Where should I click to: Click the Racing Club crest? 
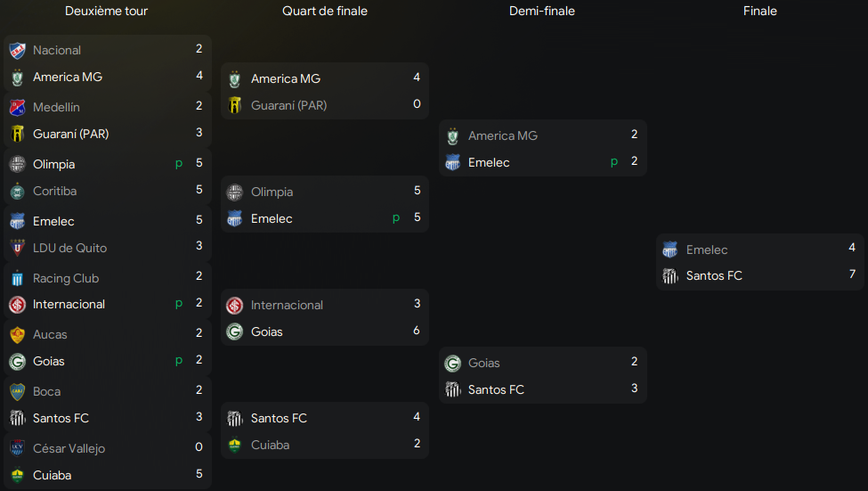pos(18,278)
